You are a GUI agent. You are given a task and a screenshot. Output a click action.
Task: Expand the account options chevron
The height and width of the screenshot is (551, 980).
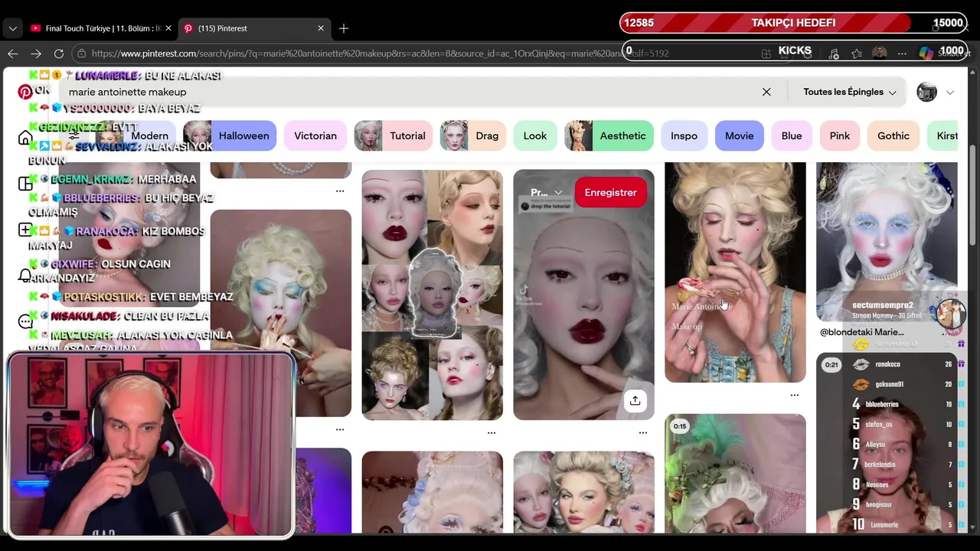pyautogui.click(x=950, y=93)
